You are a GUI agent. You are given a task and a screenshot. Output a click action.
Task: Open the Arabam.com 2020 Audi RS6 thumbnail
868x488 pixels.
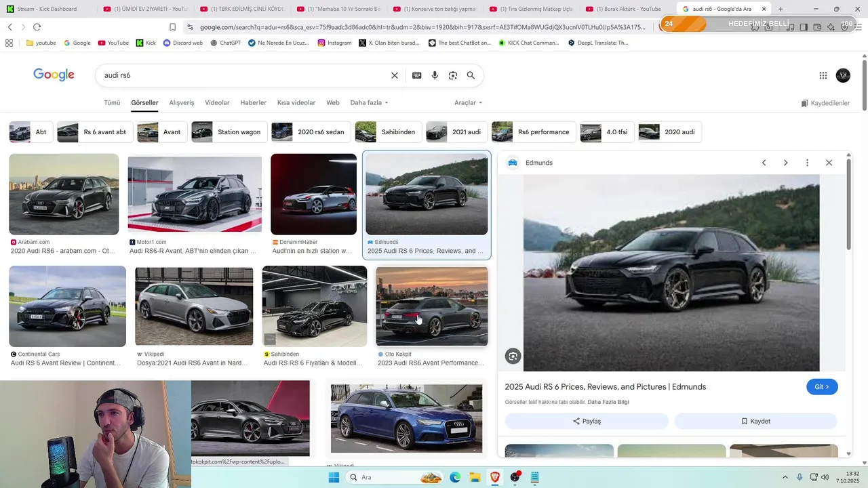coord(64,195)
